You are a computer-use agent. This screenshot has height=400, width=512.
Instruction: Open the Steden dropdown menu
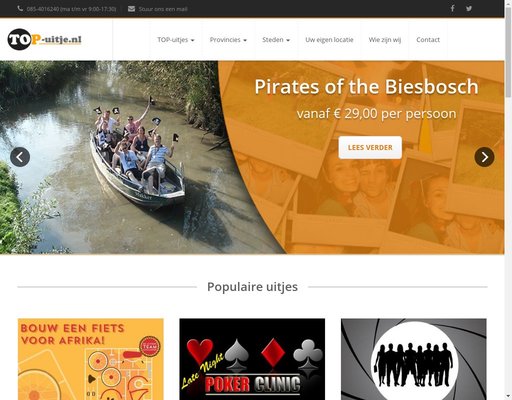click(276, 40)
